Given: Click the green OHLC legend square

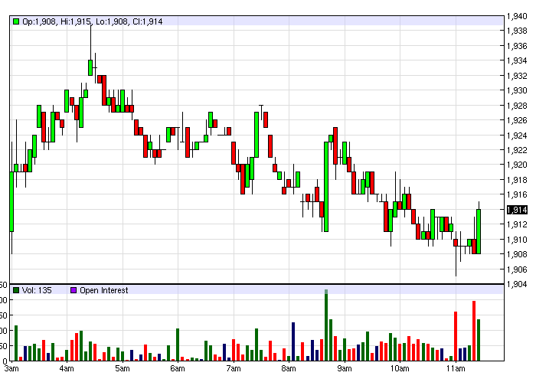Looking at the screenshot, I should 16,21.
